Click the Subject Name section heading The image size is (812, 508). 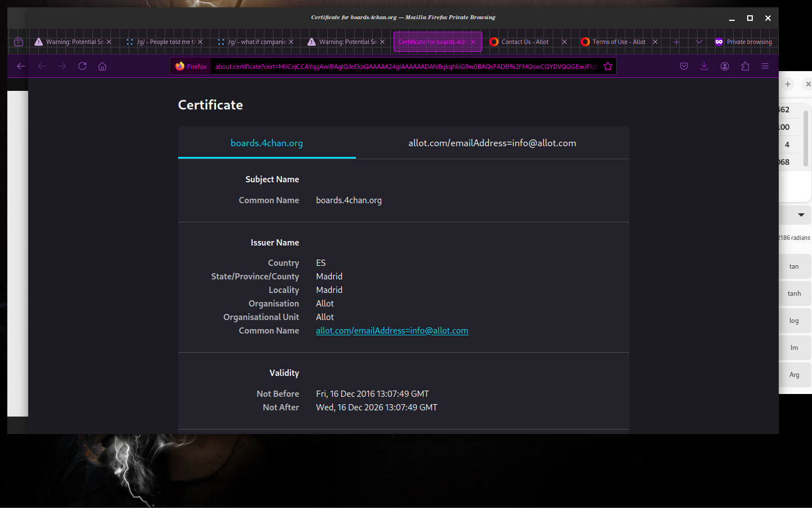click(272, 179)
